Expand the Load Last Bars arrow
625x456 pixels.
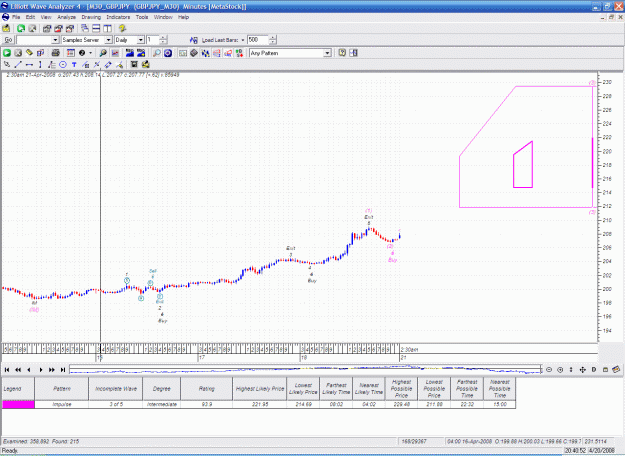[x=243, y=40]
